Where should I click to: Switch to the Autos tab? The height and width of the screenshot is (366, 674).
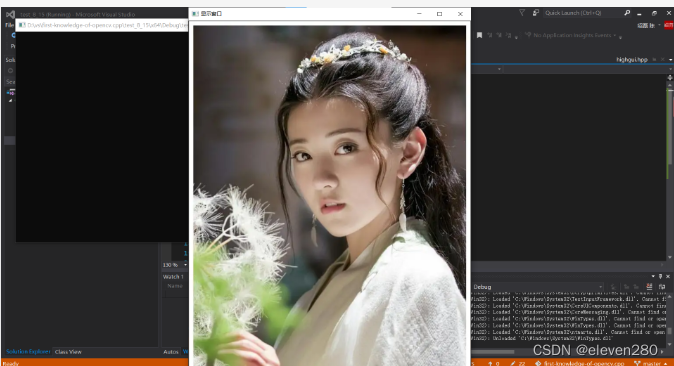tap(171, 352)
